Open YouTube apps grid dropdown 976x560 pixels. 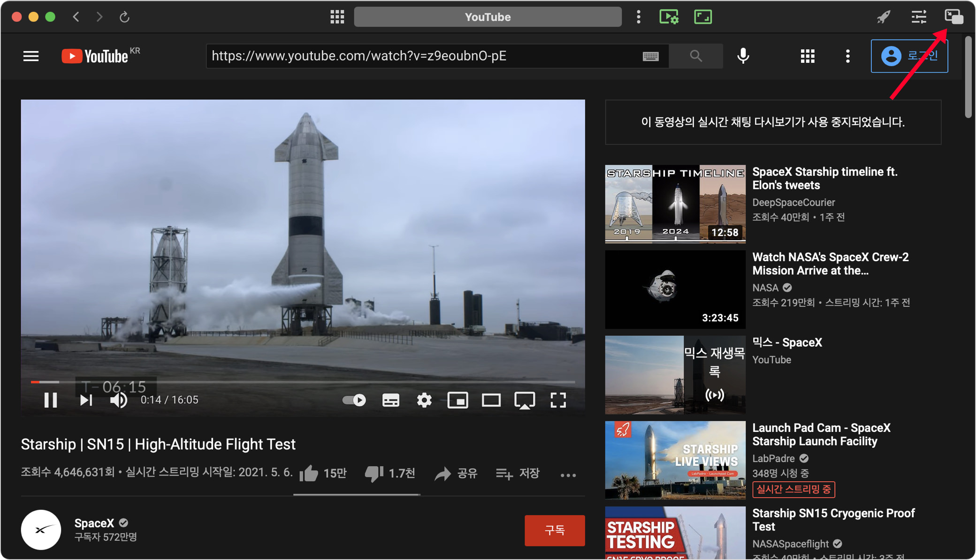(x=807, y=56)
